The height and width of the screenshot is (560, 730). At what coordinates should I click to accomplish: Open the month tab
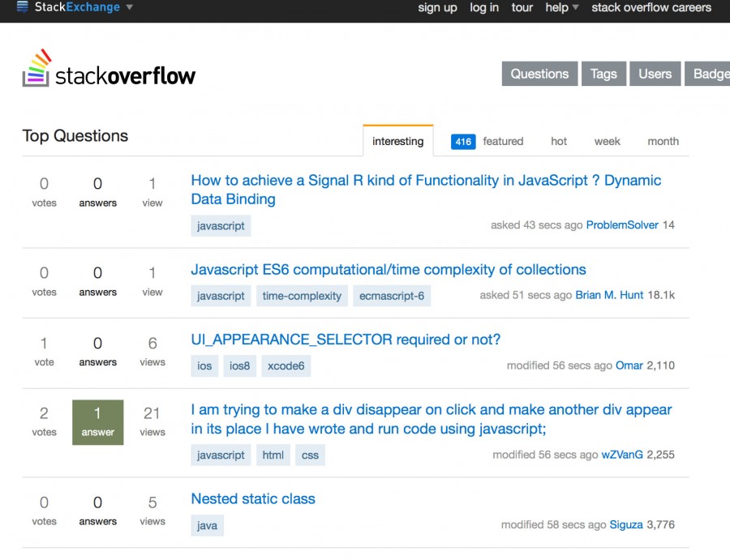click(663, 141)
